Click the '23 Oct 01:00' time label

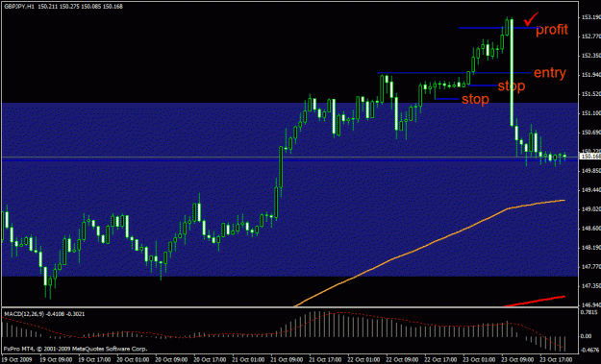479,360
